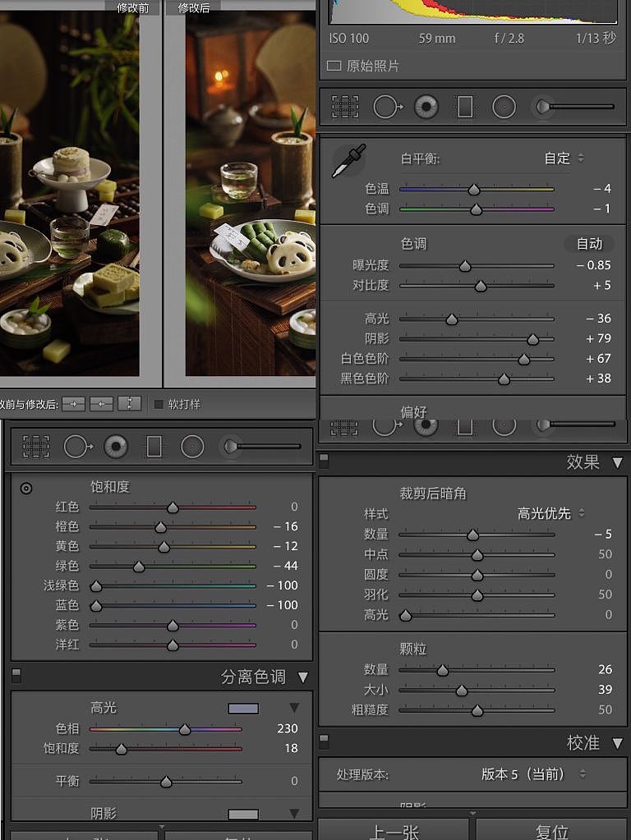
Task: Expand the 阴影 split toning color picker triangle
Action: point(294,813)
